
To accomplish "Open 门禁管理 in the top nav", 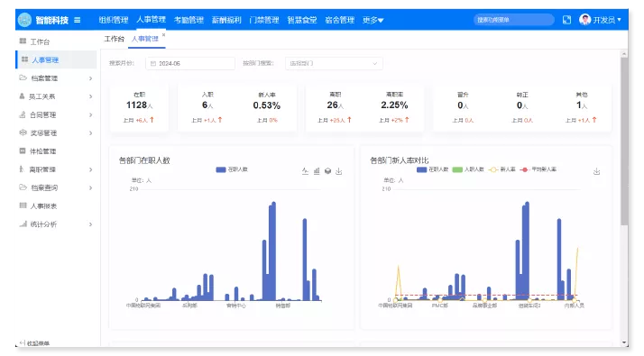I will [x=264, y=20].
